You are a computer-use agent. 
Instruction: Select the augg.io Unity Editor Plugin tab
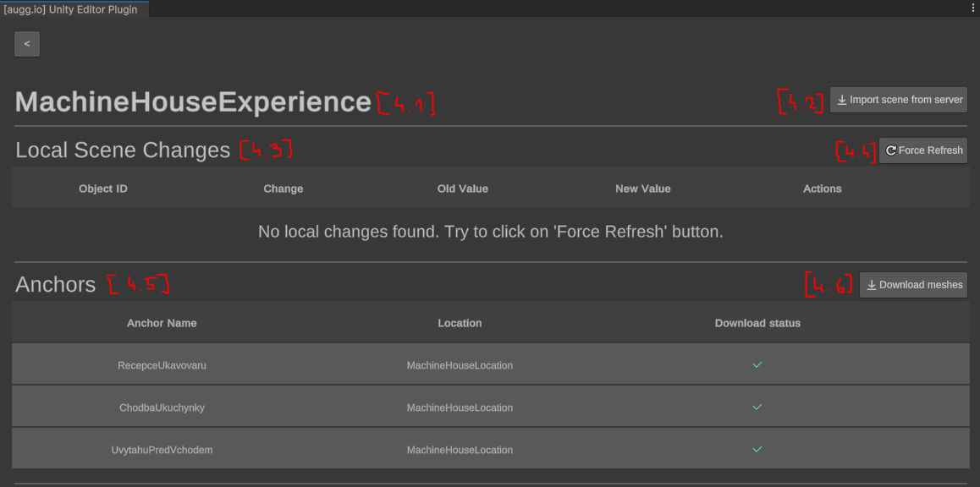pos(71,9)
